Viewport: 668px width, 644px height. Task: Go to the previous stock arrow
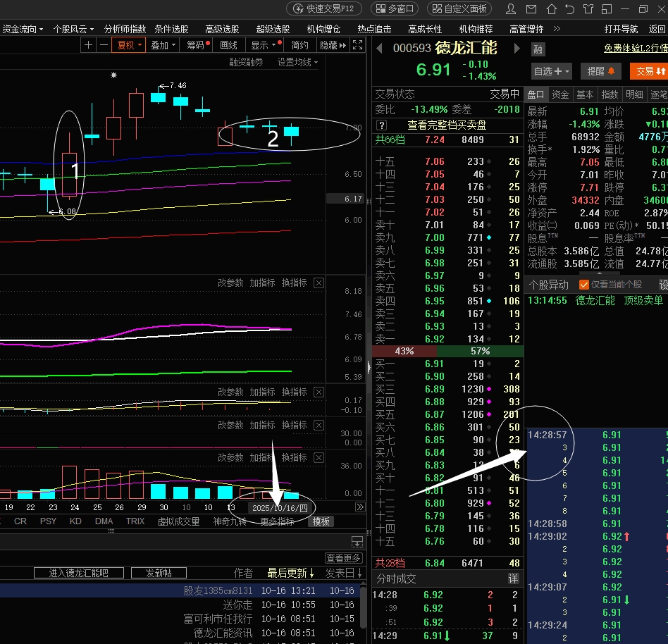(x=378, y=49)
